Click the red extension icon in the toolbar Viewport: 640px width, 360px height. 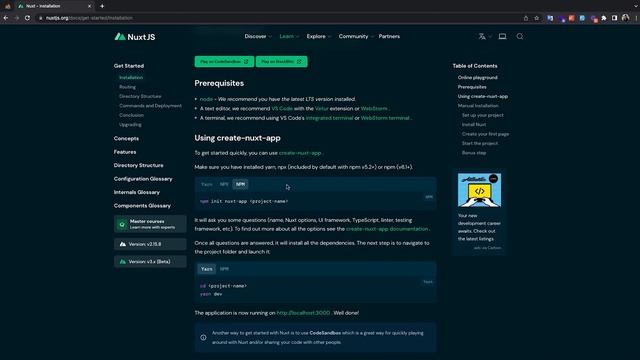571,18
